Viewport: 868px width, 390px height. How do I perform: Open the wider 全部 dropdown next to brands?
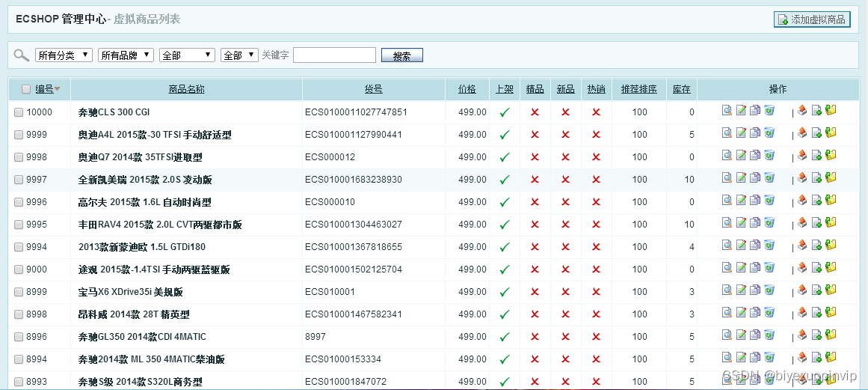point(187,55)
